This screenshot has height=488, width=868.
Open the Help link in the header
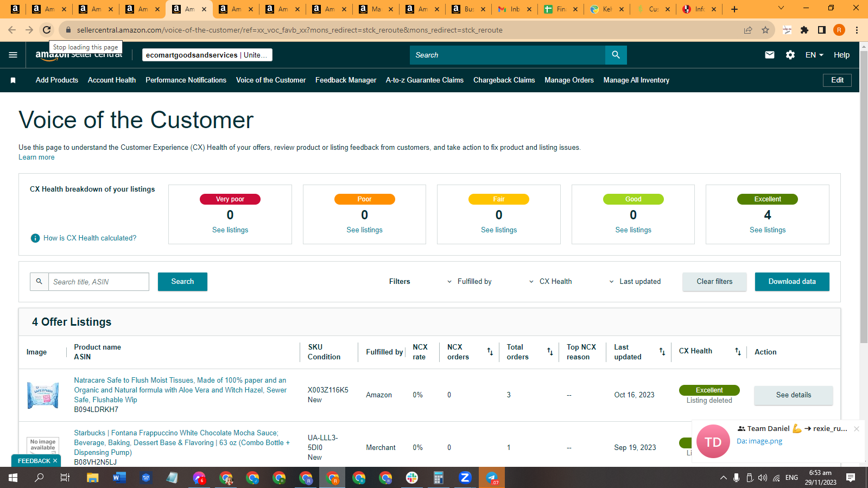[841, 55]
